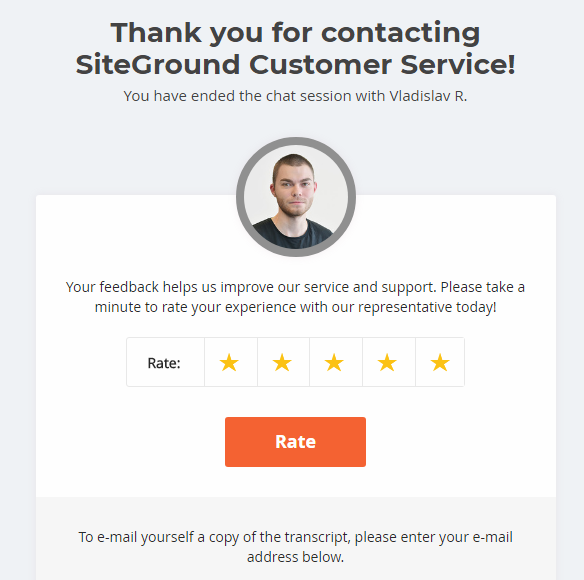Give a three-star rating
Image resolution: width=584 pixels, height=580 pixels.
334,362
